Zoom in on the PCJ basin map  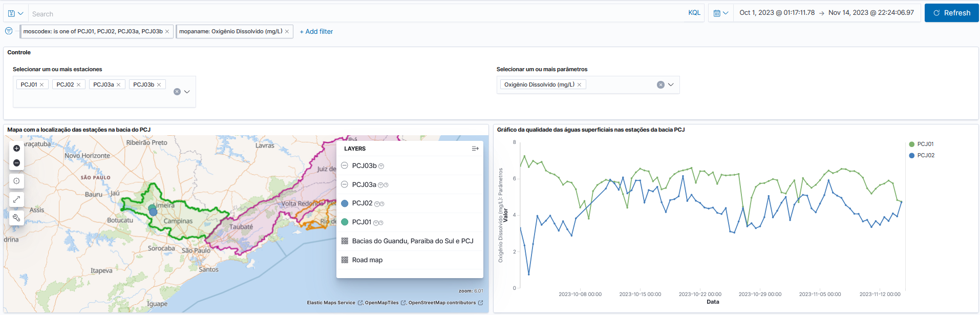tap(16, 148)
